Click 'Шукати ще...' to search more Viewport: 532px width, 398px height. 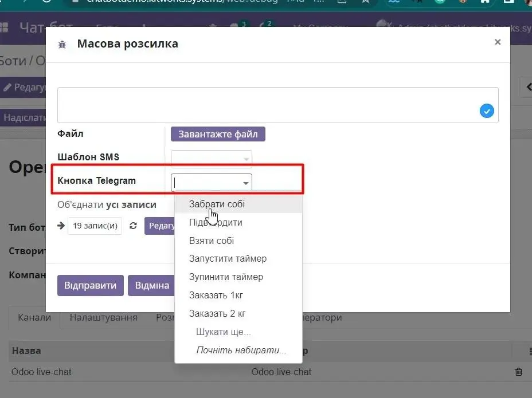click(223, 332)
